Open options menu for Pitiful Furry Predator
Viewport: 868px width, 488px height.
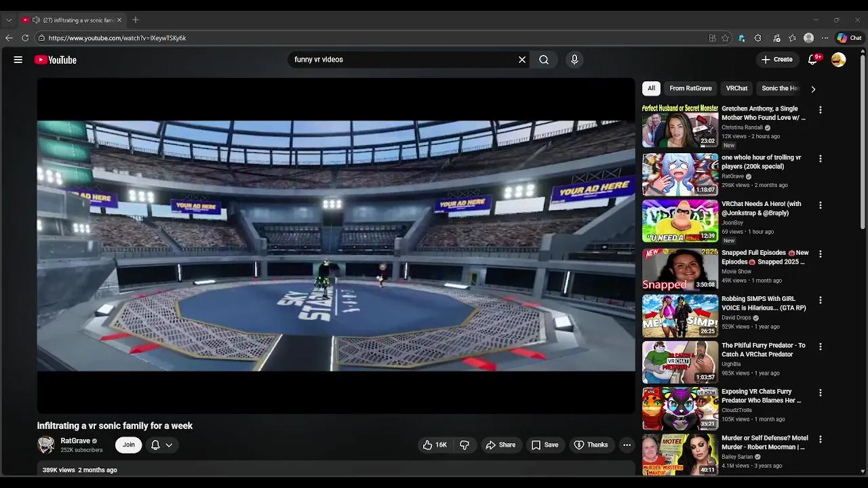[820, 346]
